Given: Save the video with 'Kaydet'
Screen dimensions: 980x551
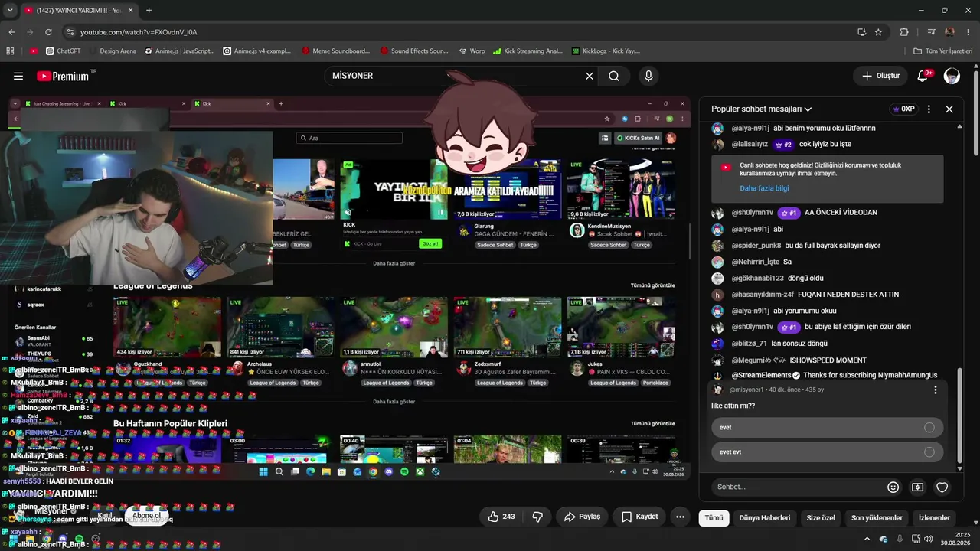Looking at the screenshot, I should (x=639, y=517).
